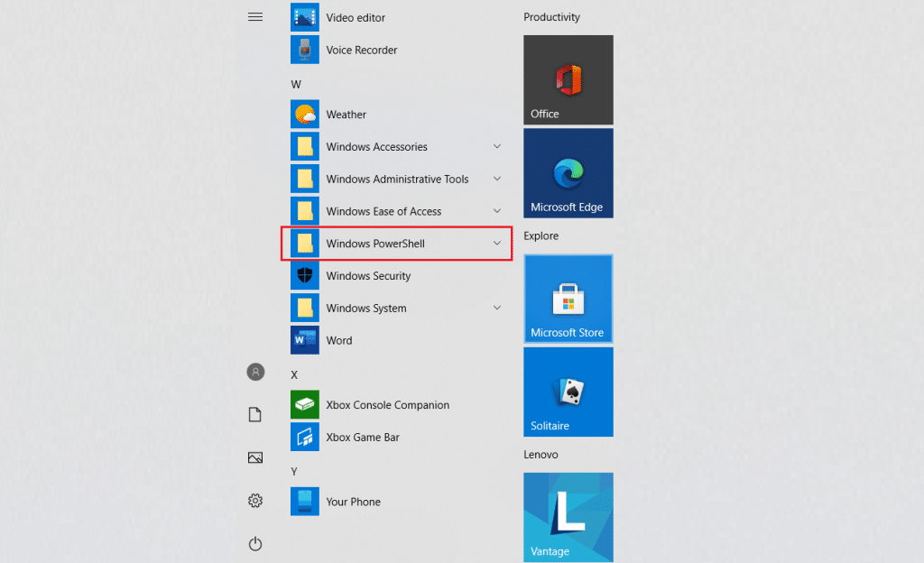This screenshot has height=563, width=924.
Task: Select the 'Video editor' list label
Action: [x=356, y=18]
